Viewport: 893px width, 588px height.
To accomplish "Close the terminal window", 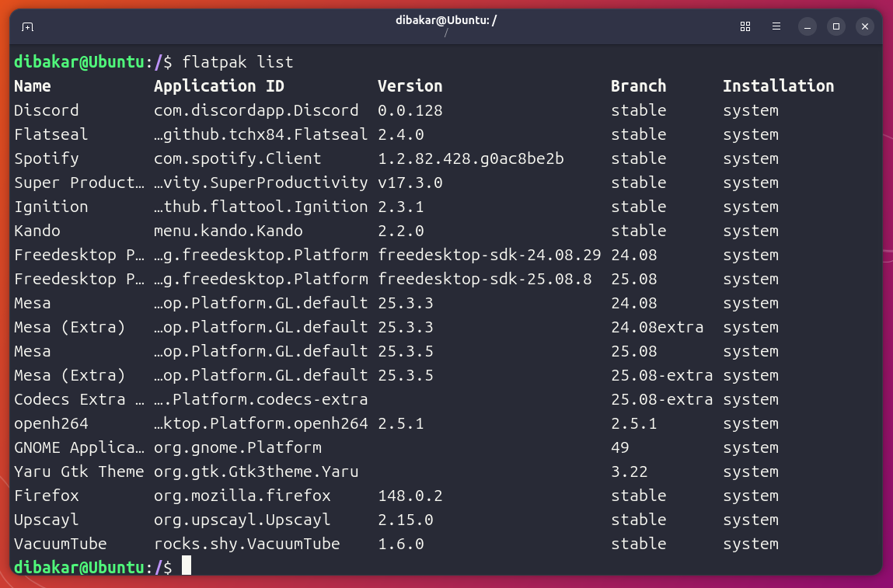I will tap(864, 26).
